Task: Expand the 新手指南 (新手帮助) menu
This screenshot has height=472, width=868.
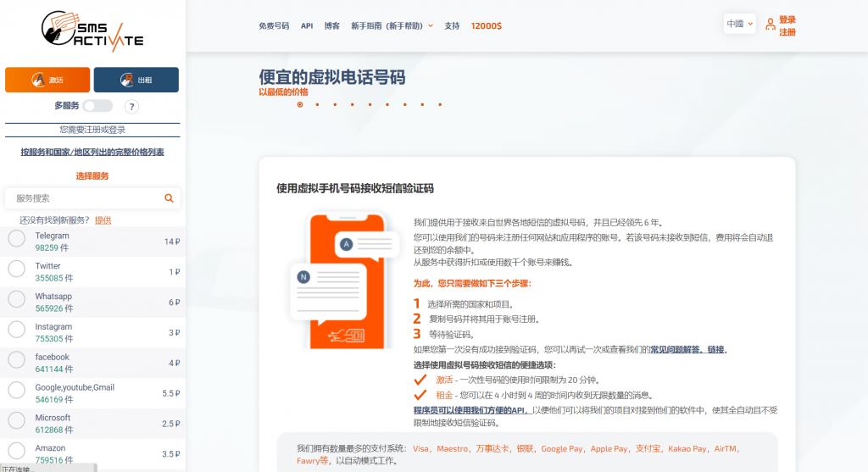Action: pos(392,26)
